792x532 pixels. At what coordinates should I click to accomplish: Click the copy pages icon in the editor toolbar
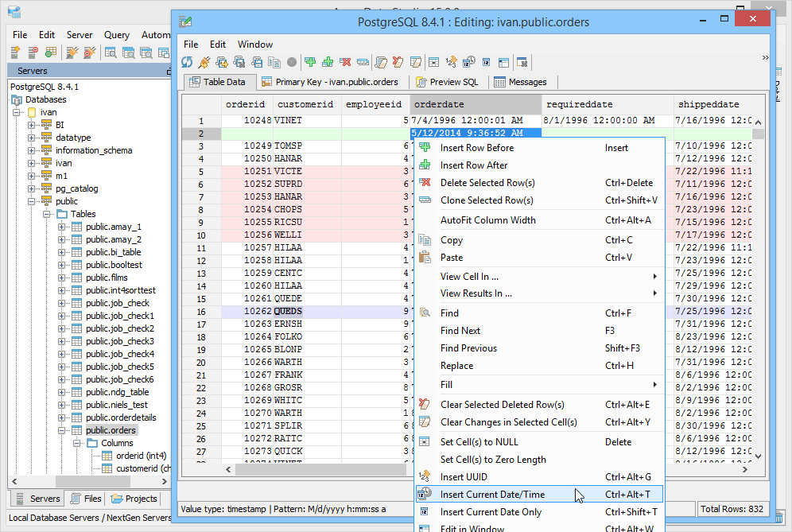click(274, 62)
